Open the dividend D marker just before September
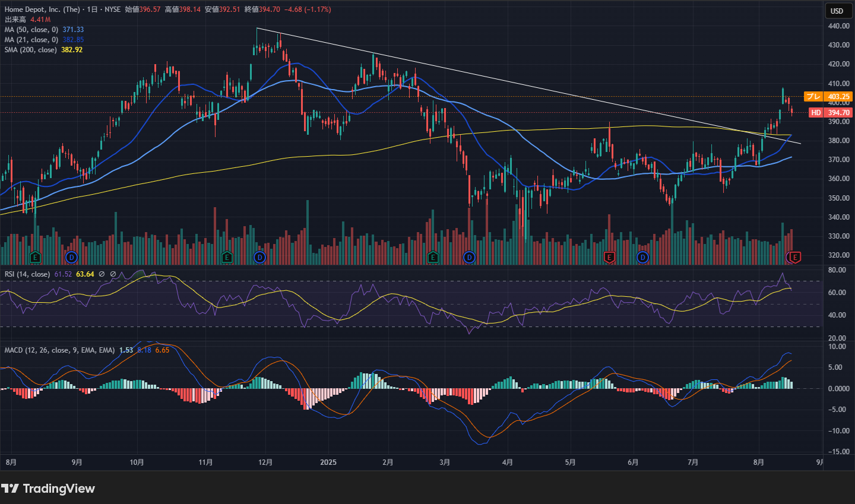 coord(71,257)
